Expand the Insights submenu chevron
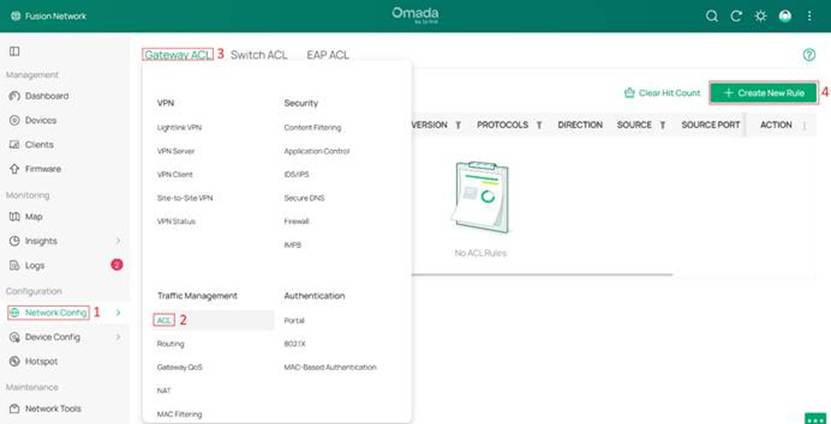 click(x=118, y=241)
